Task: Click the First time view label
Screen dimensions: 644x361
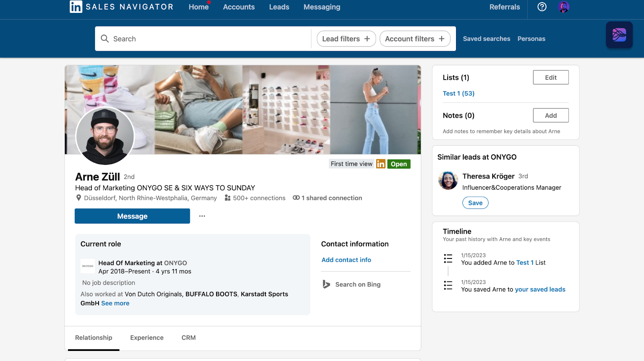Action: pos(352,164)
